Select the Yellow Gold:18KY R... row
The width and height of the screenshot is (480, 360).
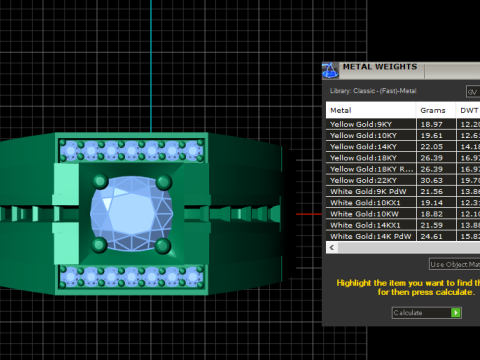pyautogui.click(x=403, y=169)
